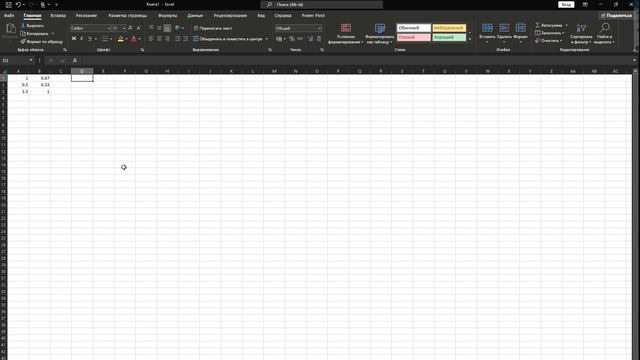Undo the last action
The width and height of the screenshot is (640, 360).
pos(18,5)
